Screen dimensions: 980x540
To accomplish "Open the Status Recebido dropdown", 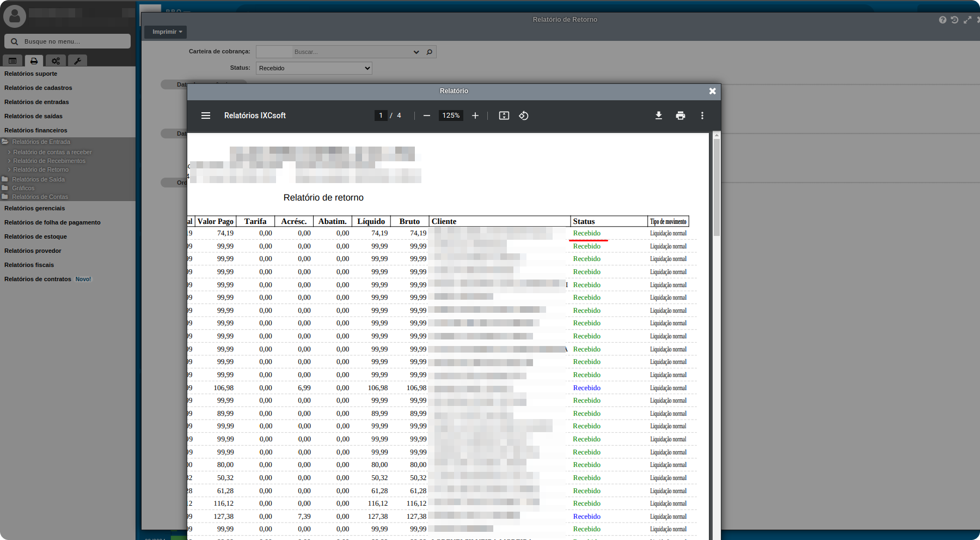I will [314, 68].
